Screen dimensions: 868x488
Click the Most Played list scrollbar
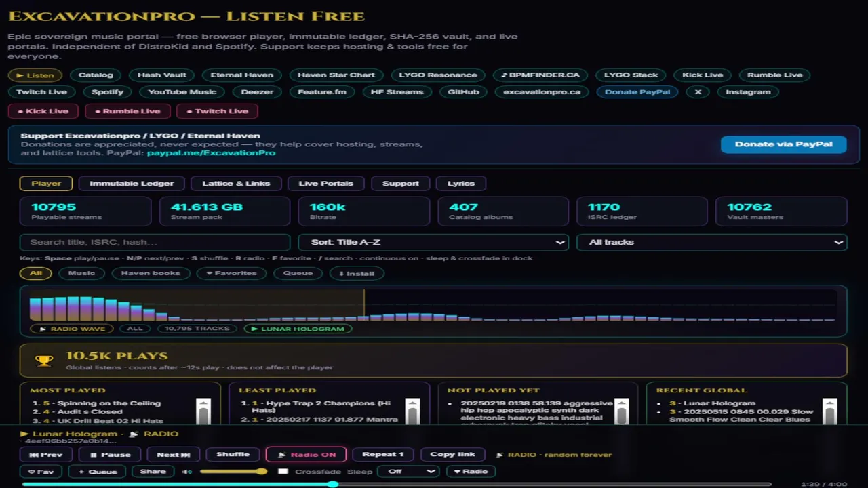[x=203, y=411]
